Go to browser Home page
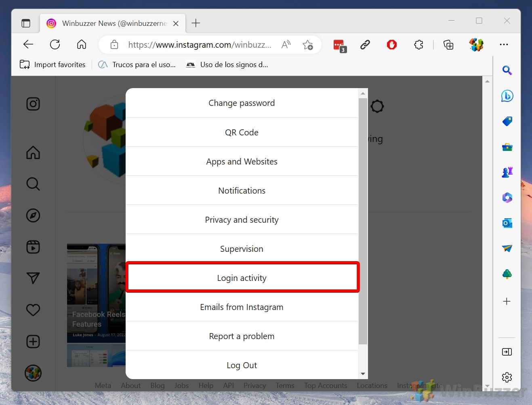Viewport: 532px width, 405px height. (x=82, y=44)
